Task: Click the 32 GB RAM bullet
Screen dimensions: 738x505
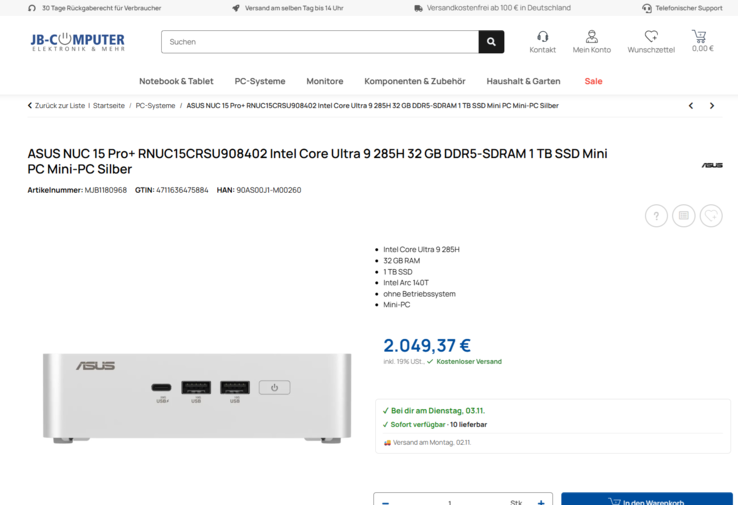Action: [x=401, y=261]
